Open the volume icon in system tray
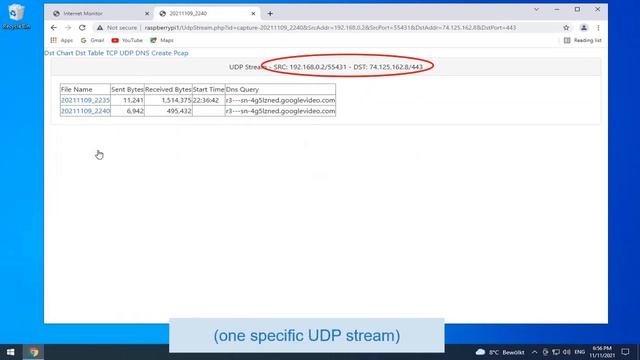The image size is (640, 360). point(567,352)
